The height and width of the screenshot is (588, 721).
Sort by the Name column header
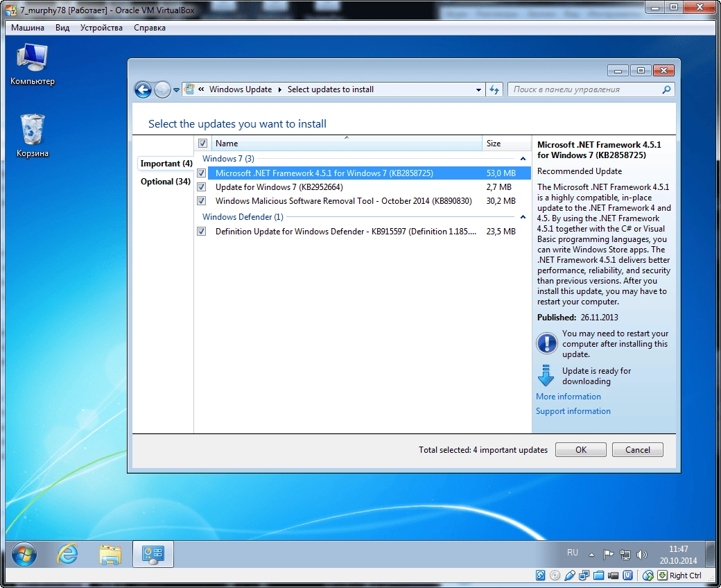[347, 144]
